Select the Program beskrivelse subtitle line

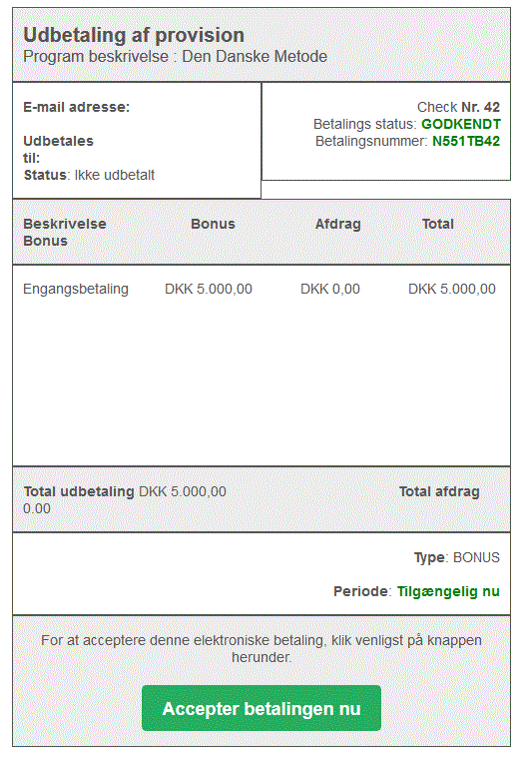tap(176, 57)
